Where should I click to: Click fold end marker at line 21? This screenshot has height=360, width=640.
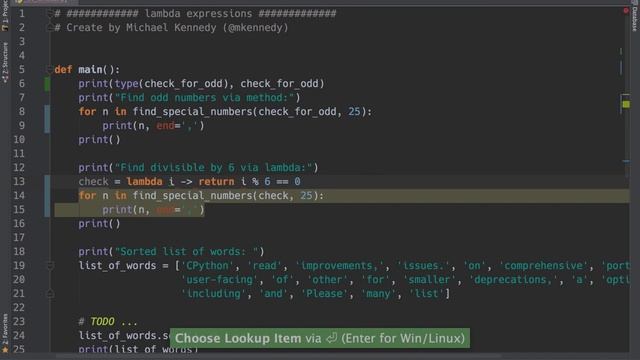click(50, 293)
